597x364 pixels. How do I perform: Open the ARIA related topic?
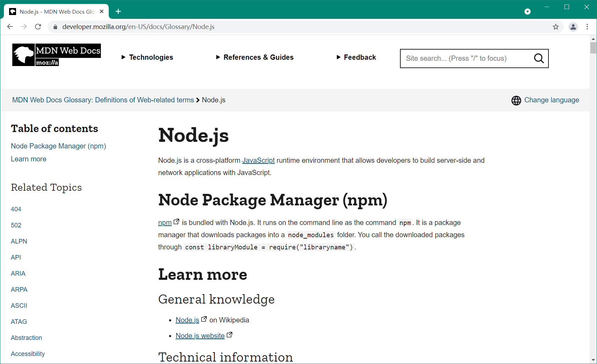click(x=18, y=274)
